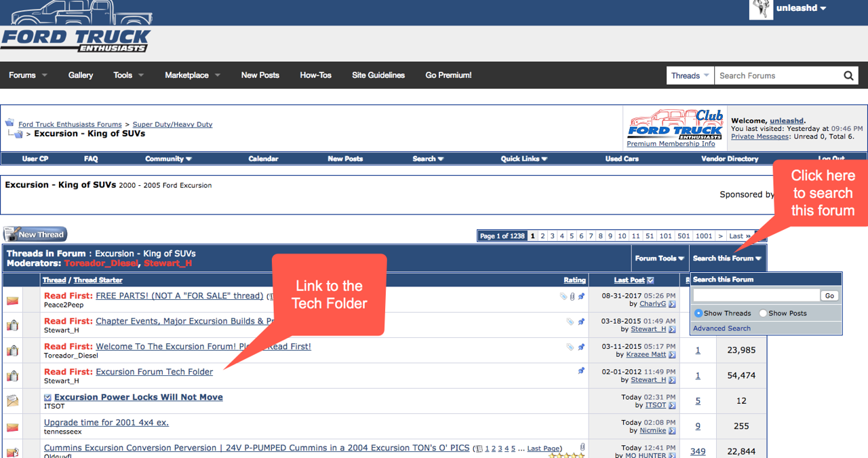Click the tag icon on Chapter Events row
Image resolution: width=868 pixels, height=458 pixels.
(x=570, y=322)
